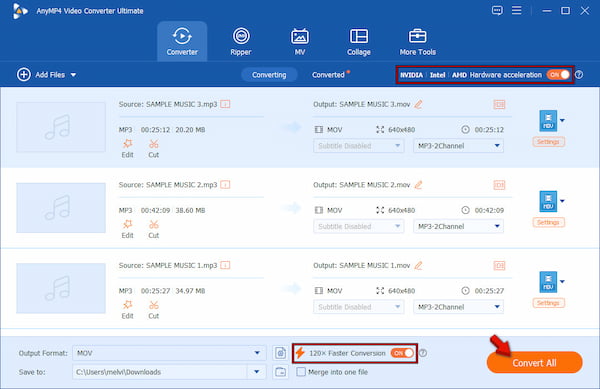Open the format profile icon beside Output Format
The width and height of the screenshot is (600, 389).
280,353
